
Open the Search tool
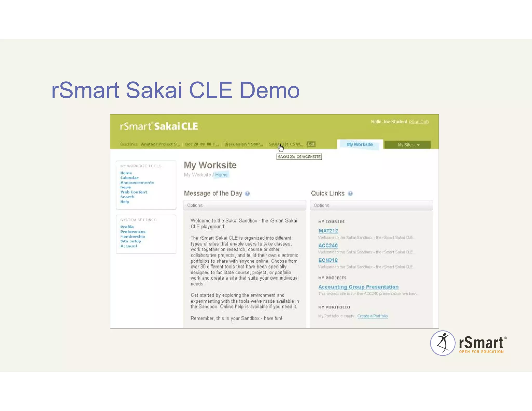127,197
